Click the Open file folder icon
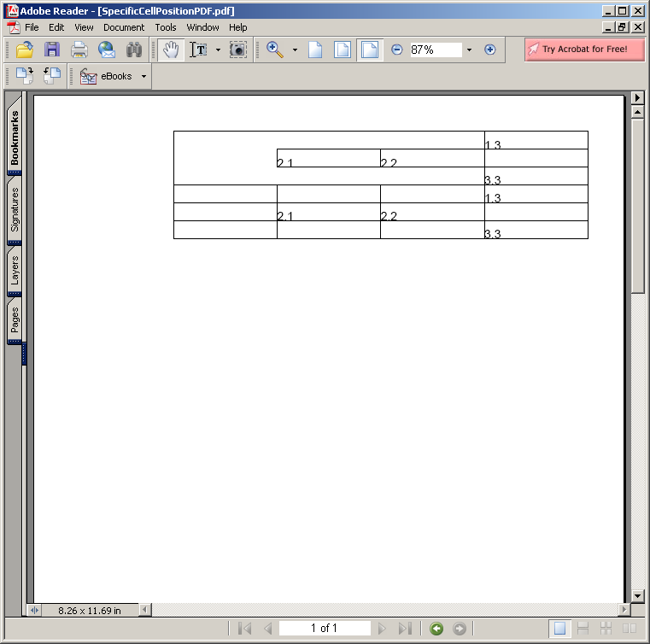Image resolution: width=650 pixels, height=644 pixels. tap(25, 50)
